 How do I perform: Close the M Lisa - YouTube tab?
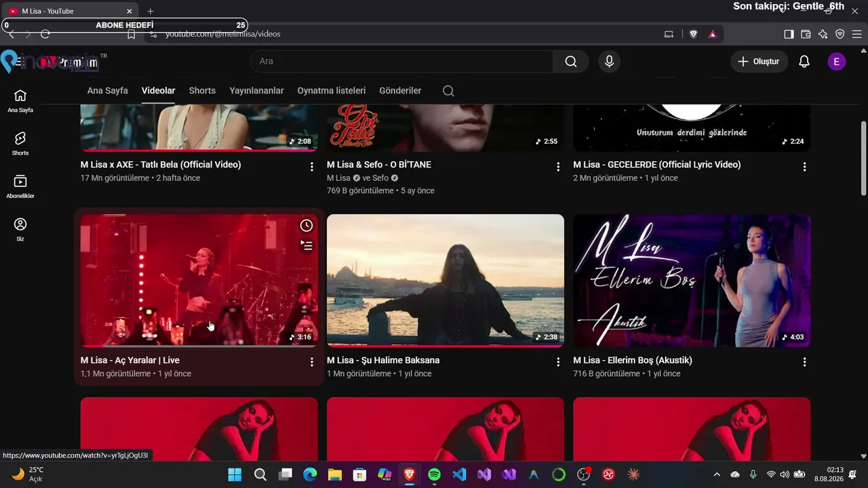click(x=130, y=11)
